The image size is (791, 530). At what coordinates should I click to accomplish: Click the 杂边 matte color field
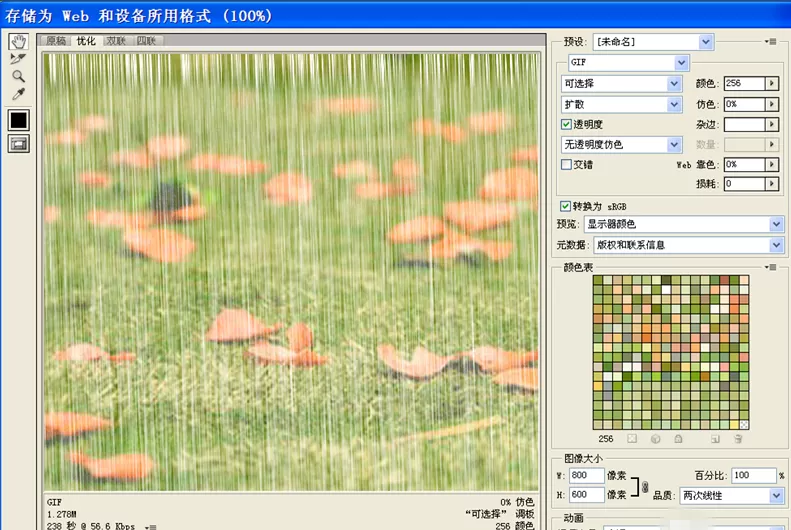pyautogui.click(x=745, y=125)
